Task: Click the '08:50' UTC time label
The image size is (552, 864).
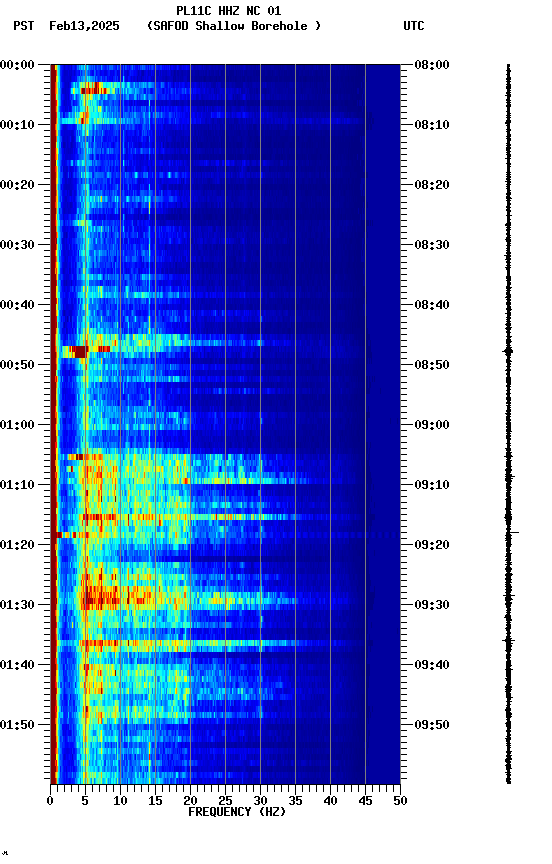Action: [x=432, y=365]
